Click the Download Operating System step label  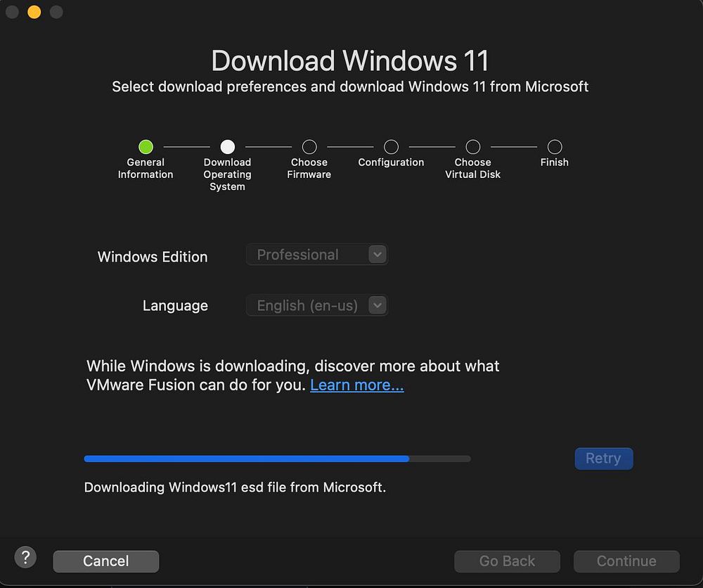(x=227, y=174)
